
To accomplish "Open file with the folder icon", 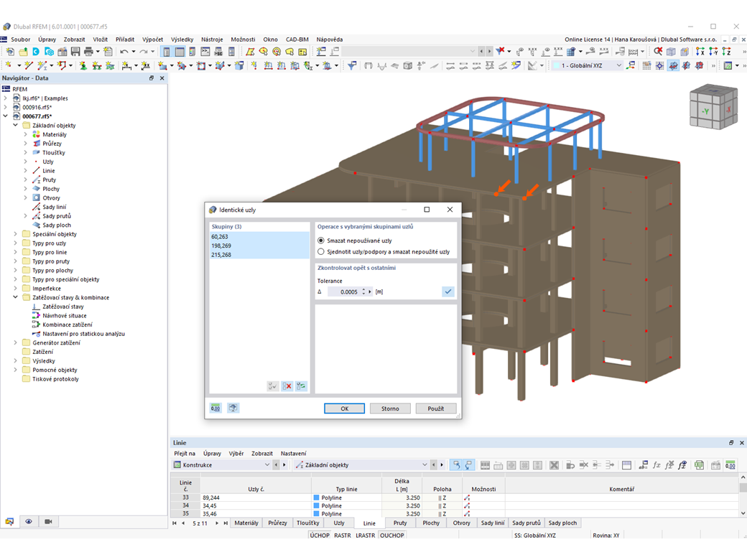I will click(23, 52).
